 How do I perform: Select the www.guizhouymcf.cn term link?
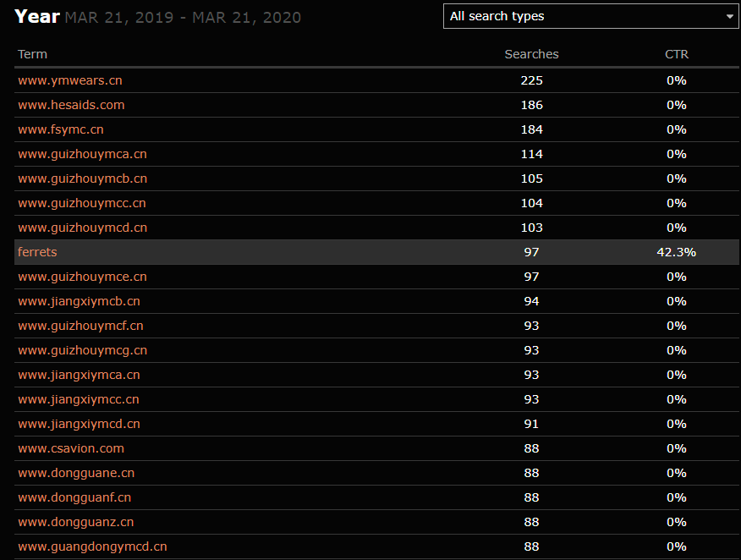(x=81, y=326)
